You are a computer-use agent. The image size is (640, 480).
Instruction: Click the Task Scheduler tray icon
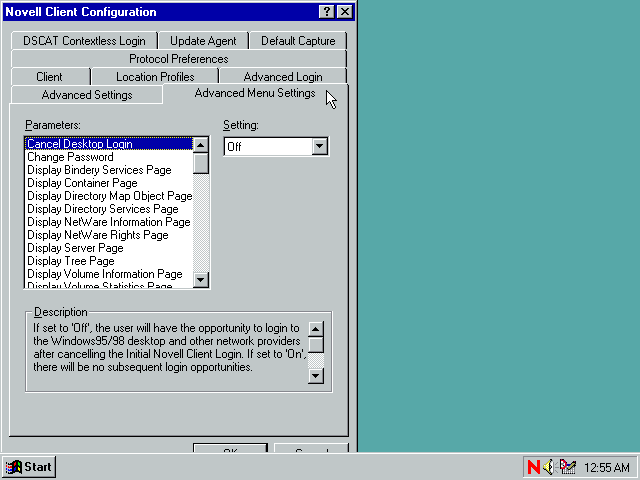(568, 467)
